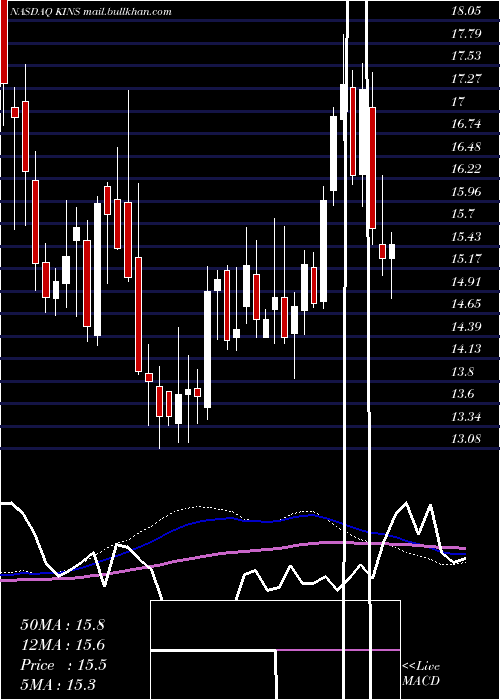Click the 16.48 price axis label

[x=466, y=146]
